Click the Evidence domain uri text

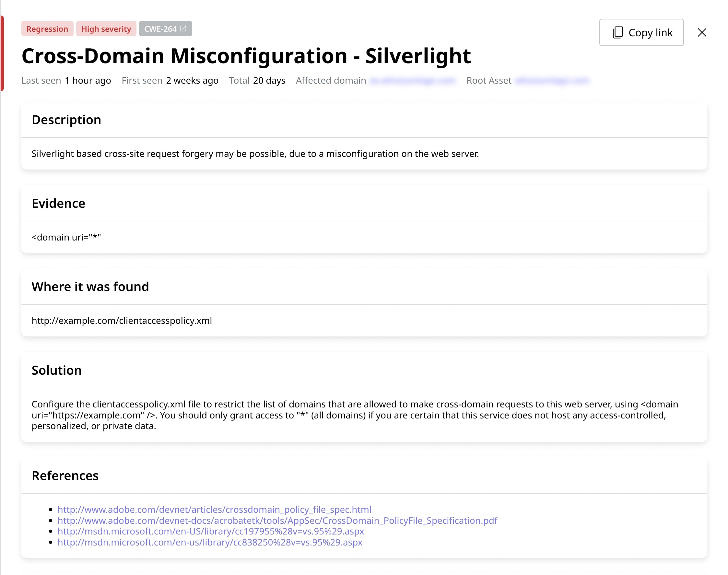coord(66,237)
